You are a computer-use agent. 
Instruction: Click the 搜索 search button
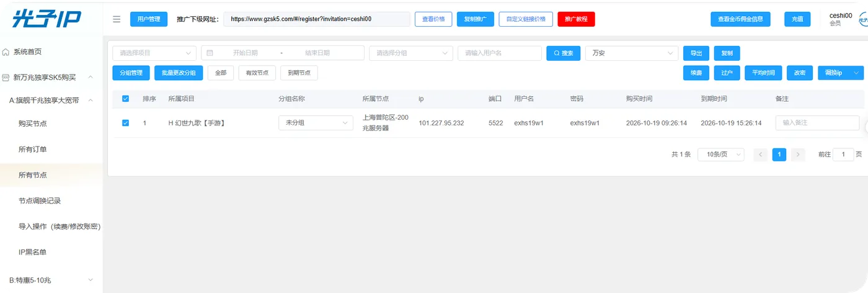563,53
